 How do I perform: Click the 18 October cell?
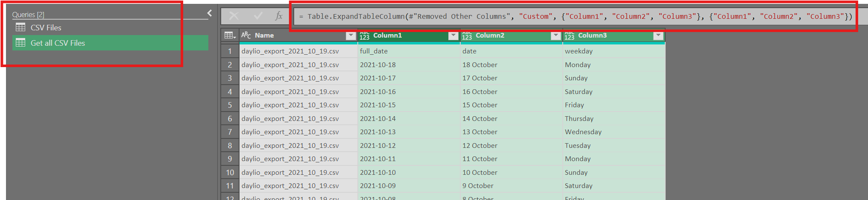511,65
